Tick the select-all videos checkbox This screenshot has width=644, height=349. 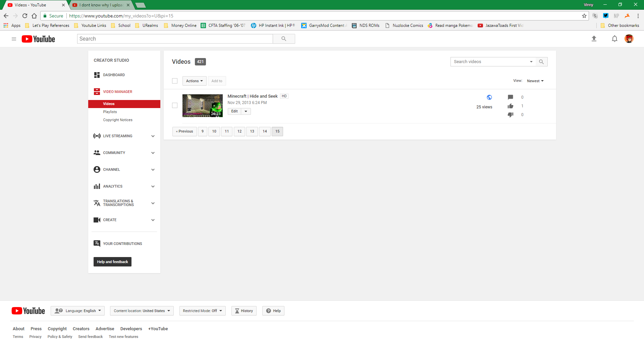tap(175, 81)
